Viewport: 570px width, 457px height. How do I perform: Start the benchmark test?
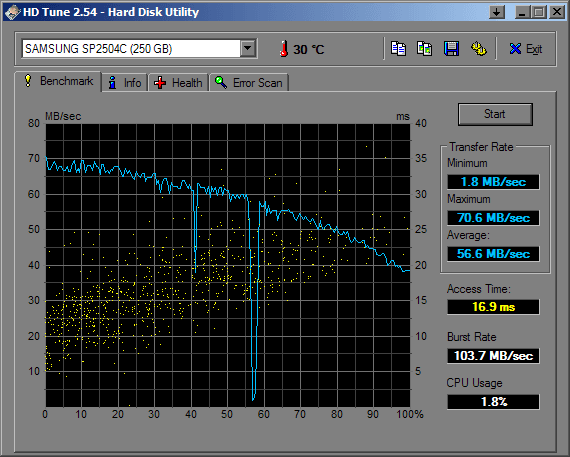pyautogui.click(x=495, y=114)
